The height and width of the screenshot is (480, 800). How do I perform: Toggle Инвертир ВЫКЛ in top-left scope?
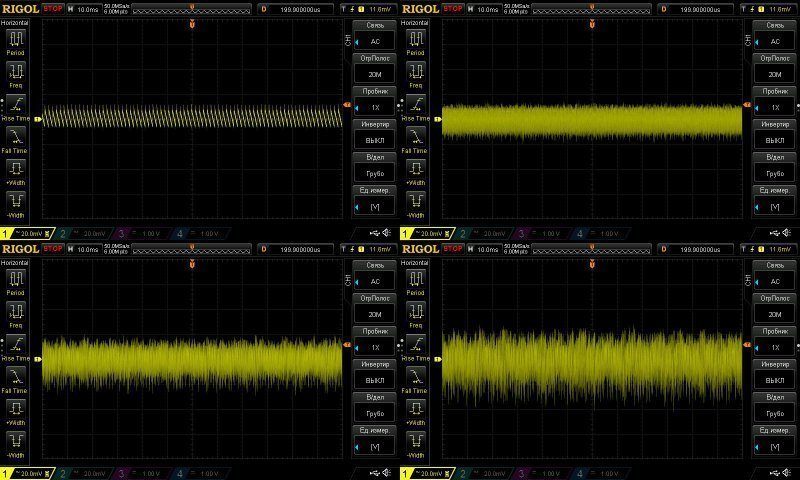(x=375, y=134)
